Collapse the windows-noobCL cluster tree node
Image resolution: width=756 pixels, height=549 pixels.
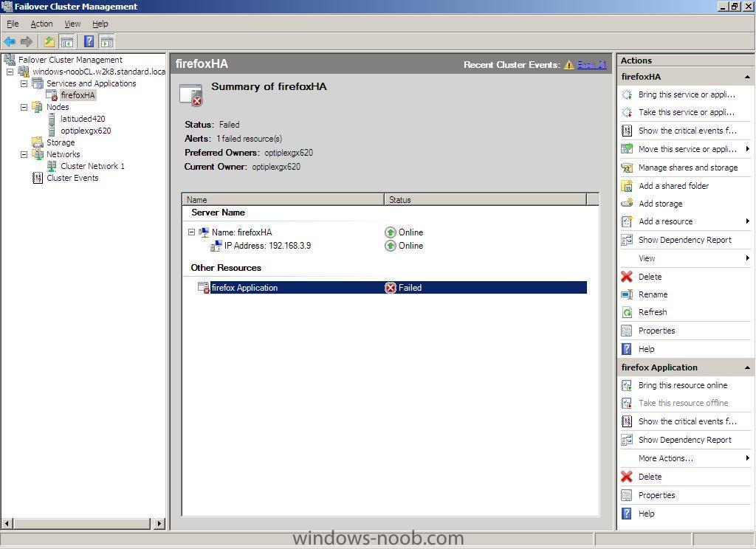(10, 72)
